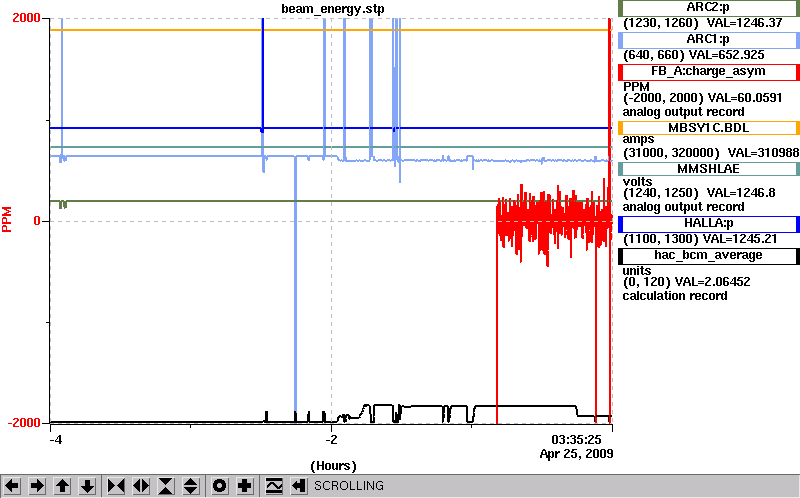Zoom out the vertical axis (outward-pointing vertical triangles)
The width and height of the screenshot is (800, 498).
click(x=191, y=485)
